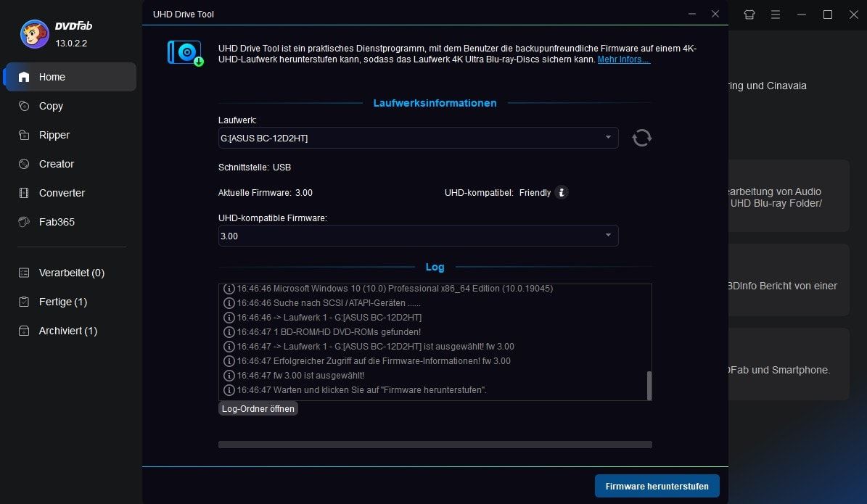
Task: Open the Mehr Infors link
Action: pos(624,59)
